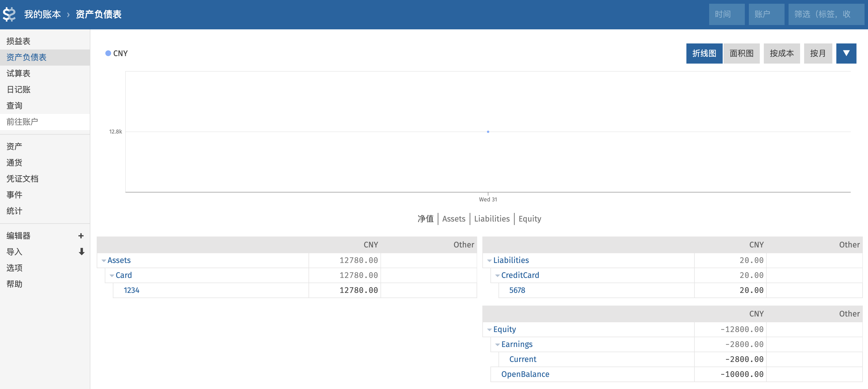Open the Assets account link
The image size is (868, 389).
119,260
